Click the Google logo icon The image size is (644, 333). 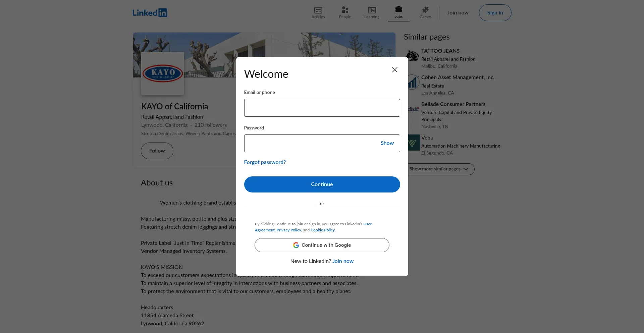click(296, 245)
